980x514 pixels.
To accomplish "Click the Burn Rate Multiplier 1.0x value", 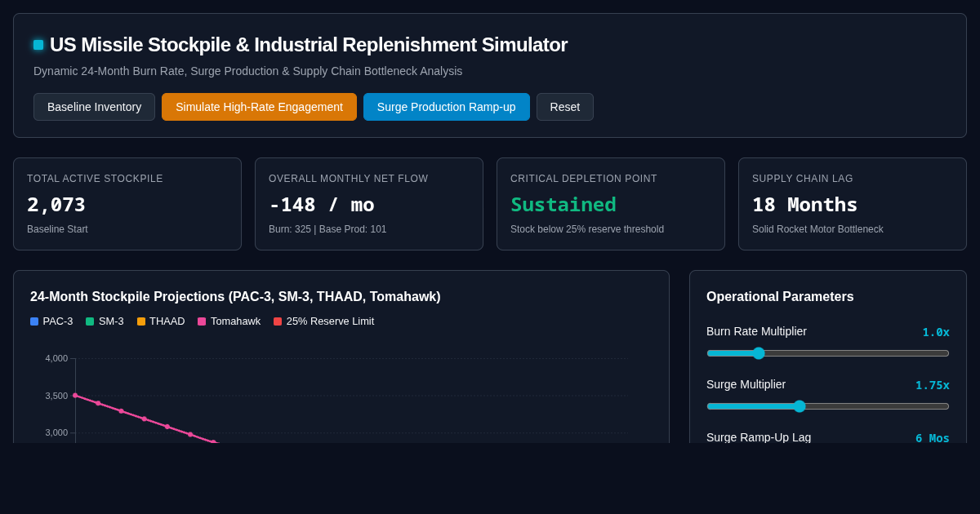I will pyautogui.click(x=936, y=332).
